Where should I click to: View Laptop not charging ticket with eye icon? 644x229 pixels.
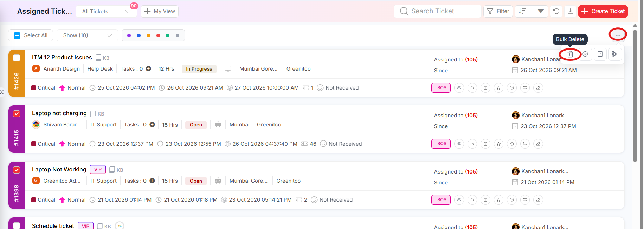(459, 144)
